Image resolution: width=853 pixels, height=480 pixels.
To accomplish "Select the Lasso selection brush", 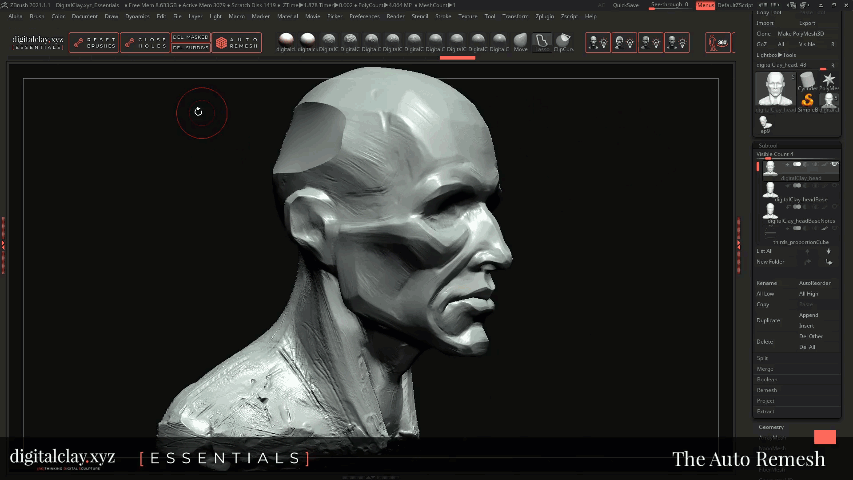I will pos(541,42).
